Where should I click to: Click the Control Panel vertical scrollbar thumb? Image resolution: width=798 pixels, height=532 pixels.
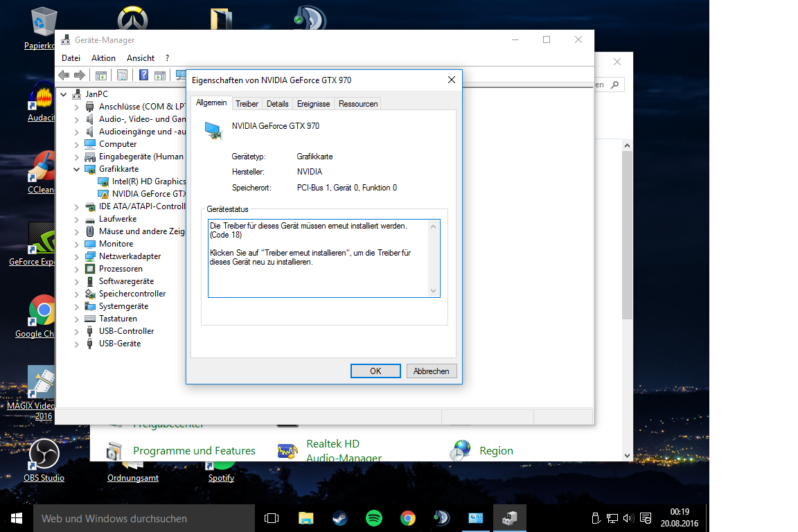click(x=627, y=236)
